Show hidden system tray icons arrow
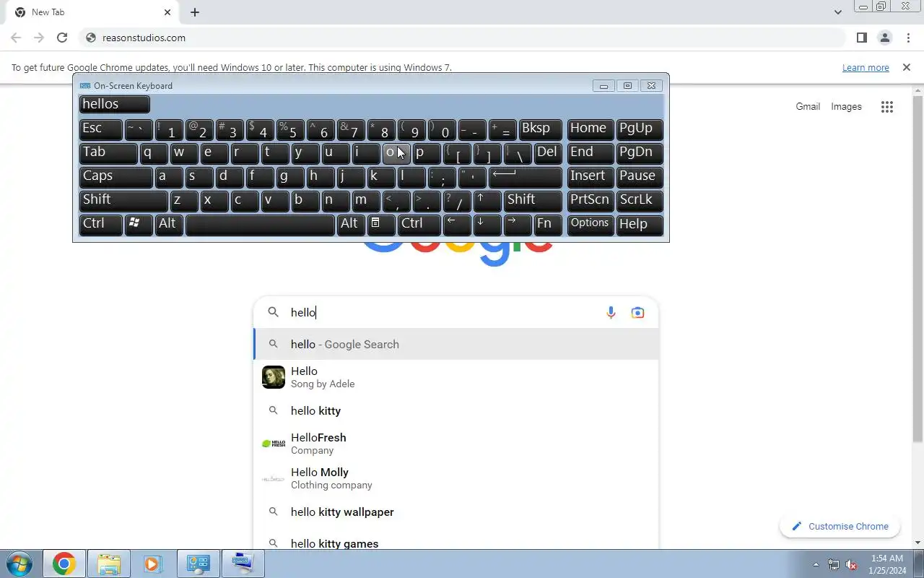 tap(816, 564)
